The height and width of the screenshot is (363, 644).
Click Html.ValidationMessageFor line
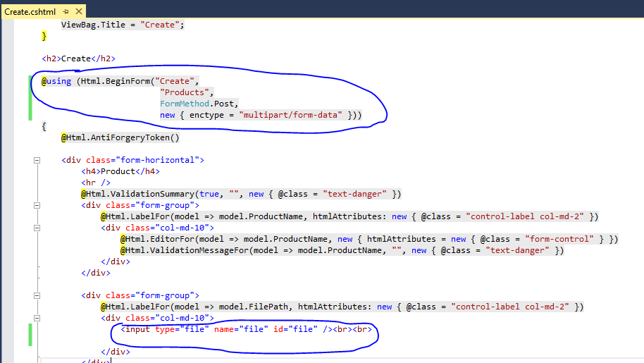(342, 250)
